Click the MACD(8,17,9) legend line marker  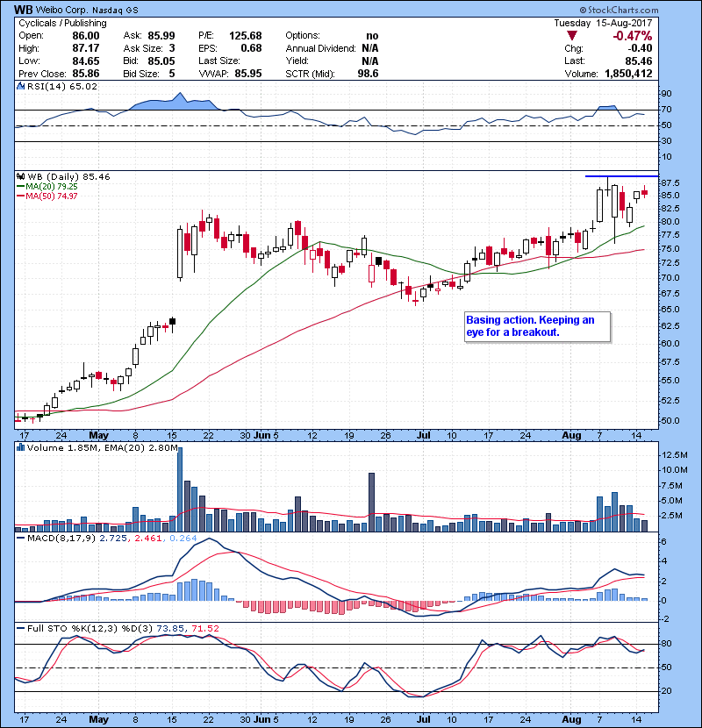(20, 539)
